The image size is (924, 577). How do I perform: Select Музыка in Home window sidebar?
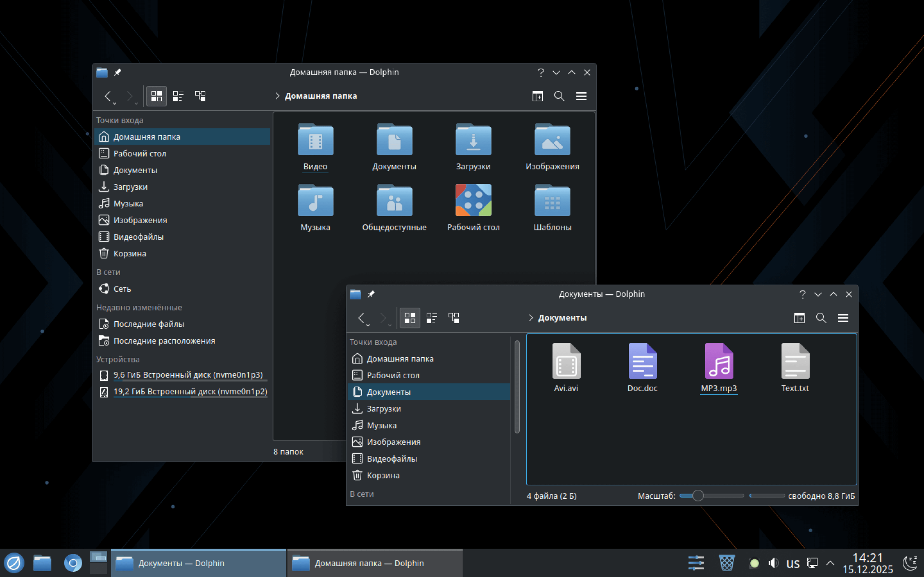(128, 203)
